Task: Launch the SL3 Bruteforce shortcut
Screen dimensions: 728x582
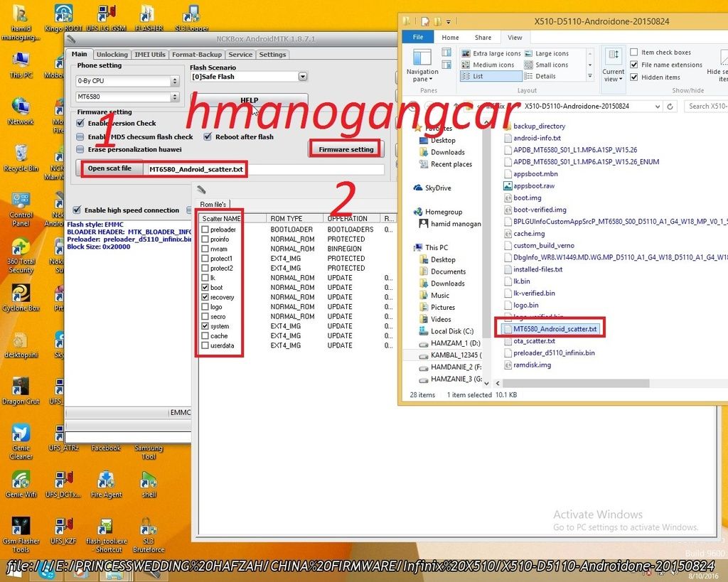Action: click(x=148, y=529)
